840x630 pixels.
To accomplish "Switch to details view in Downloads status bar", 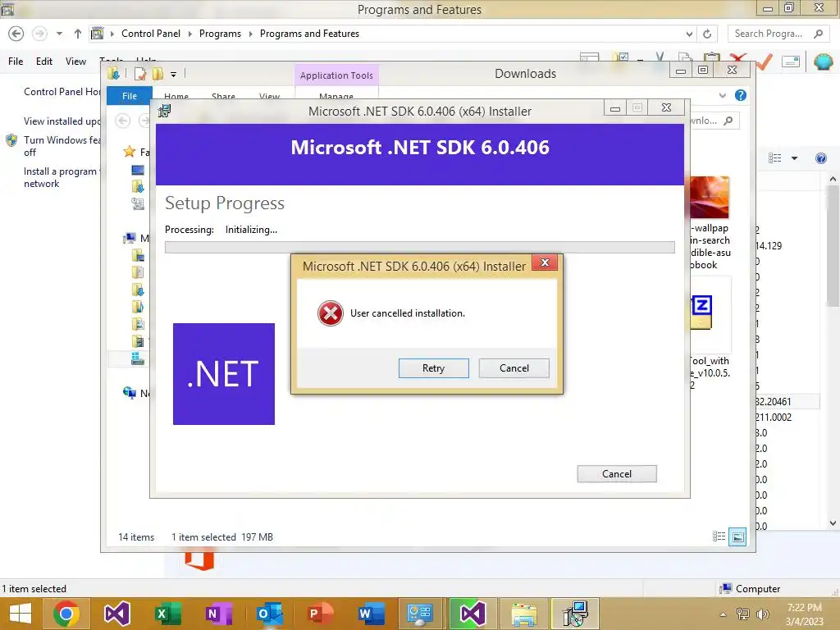I will pos(719,536).
